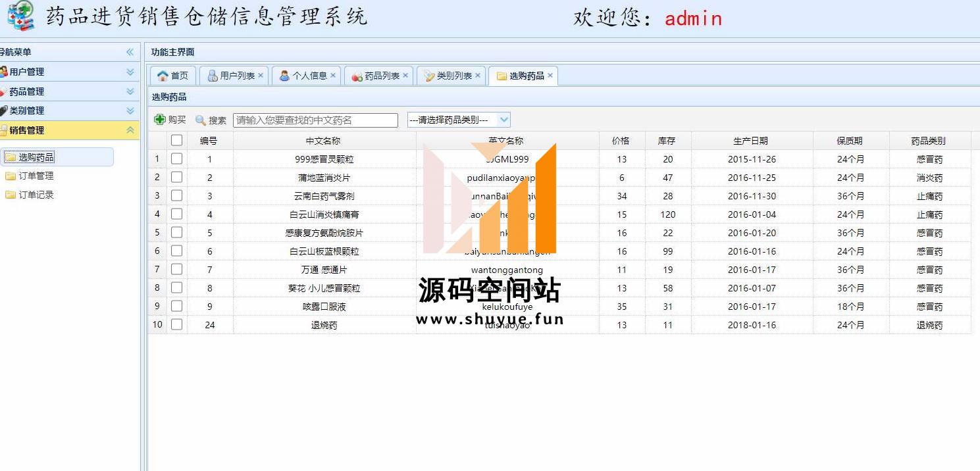Click the magnifier 搜索 icon
Screen dimensions: 980x471
tap(201, 120)
